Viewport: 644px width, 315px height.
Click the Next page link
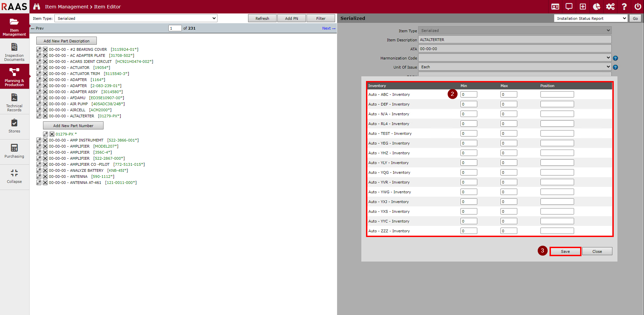click(328, 28)
